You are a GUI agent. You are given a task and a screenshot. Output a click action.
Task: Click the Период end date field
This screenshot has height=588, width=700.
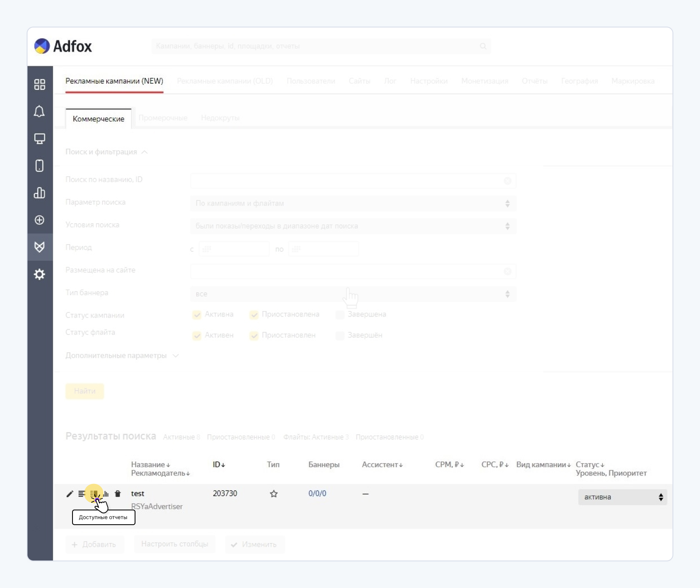click(x=323, y=249)
